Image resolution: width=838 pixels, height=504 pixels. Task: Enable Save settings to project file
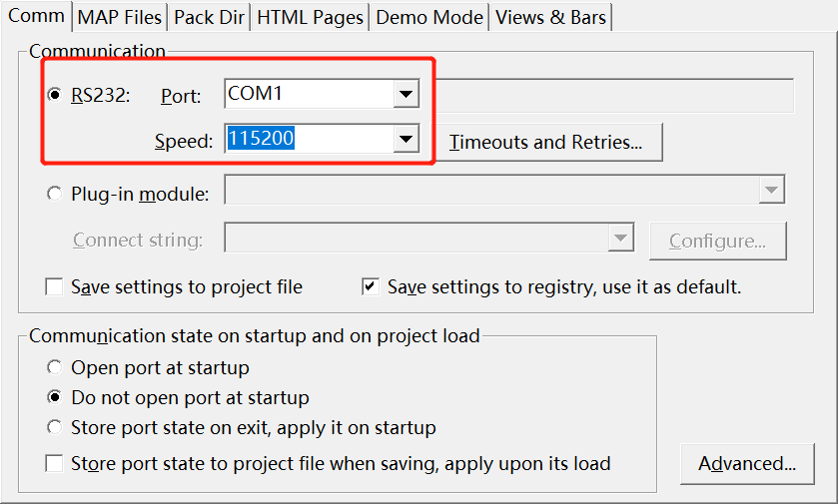pyautogui.click(x=54, y=287)
